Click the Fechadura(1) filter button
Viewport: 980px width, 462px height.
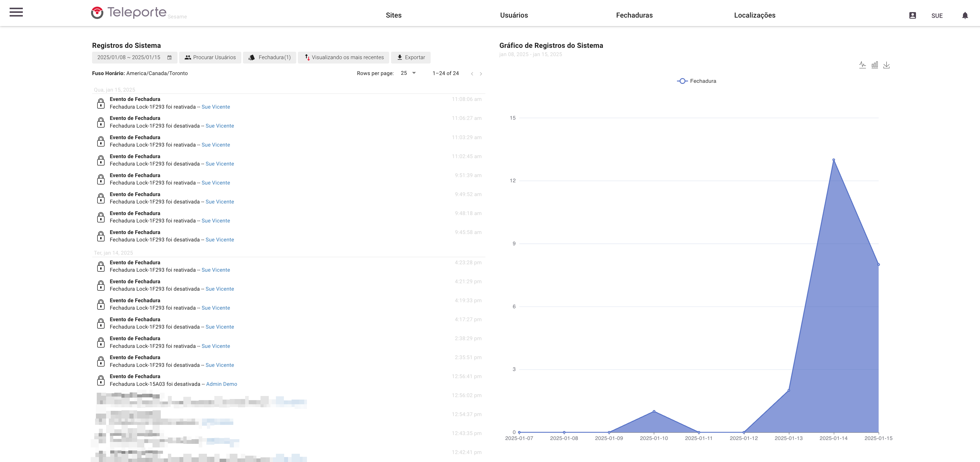[269, 57]
